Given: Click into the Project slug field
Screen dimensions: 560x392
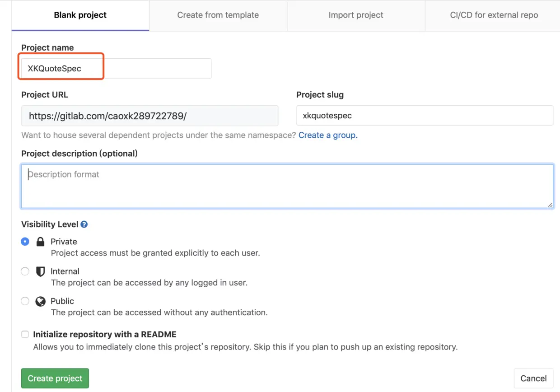Looking at the screenshot, I should pos(425,116).
